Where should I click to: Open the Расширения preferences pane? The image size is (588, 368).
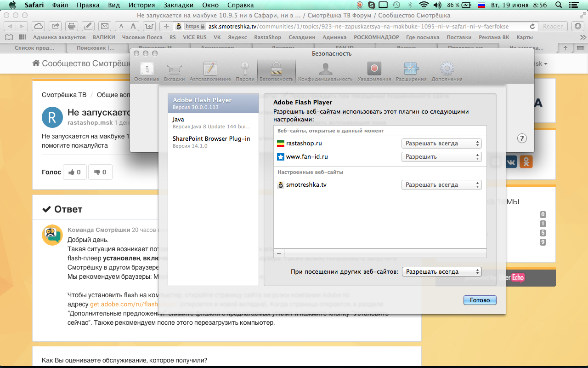click(x=411, y=71)
